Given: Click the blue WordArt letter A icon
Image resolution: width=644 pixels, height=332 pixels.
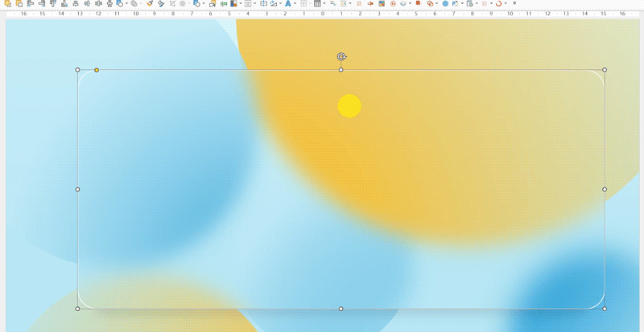Looking at the screenshot, I should pos(288,3).
